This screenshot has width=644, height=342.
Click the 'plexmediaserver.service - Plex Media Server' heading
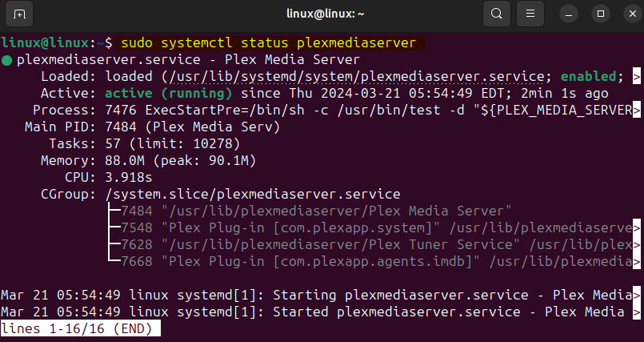(188, 59)
